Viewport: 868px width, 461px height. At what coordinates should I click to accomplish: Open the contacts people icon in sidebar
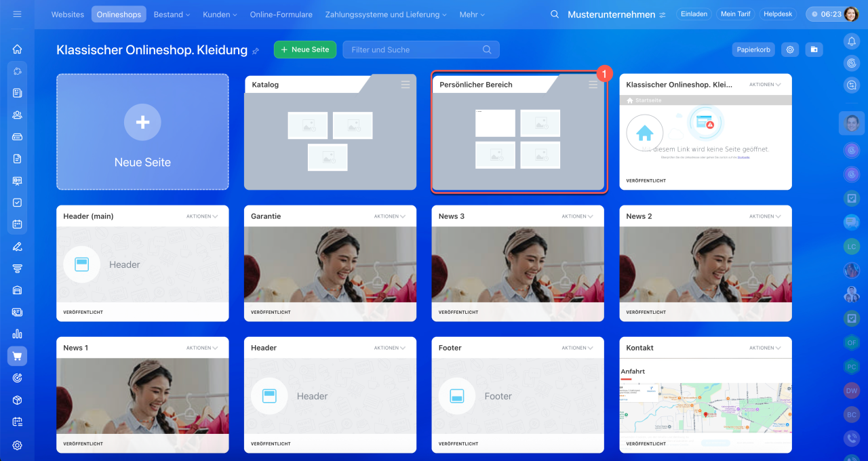click(x=17, y=115)
